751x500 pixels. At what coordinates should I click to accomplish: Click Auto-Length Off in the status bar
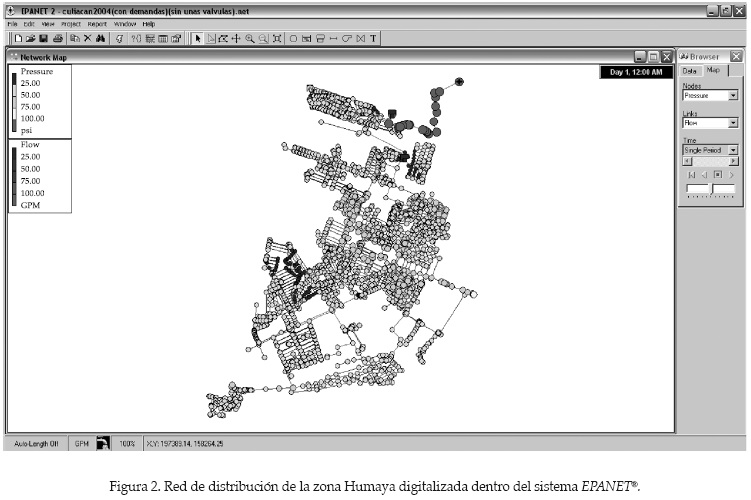point(36,442)
